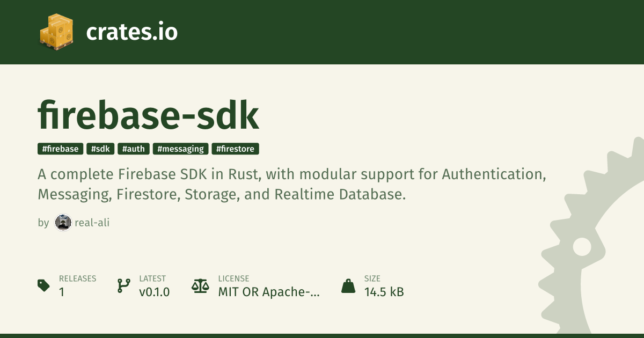Select the #sdk keyword tag
The image size is (644, 338).
[100, 149]
